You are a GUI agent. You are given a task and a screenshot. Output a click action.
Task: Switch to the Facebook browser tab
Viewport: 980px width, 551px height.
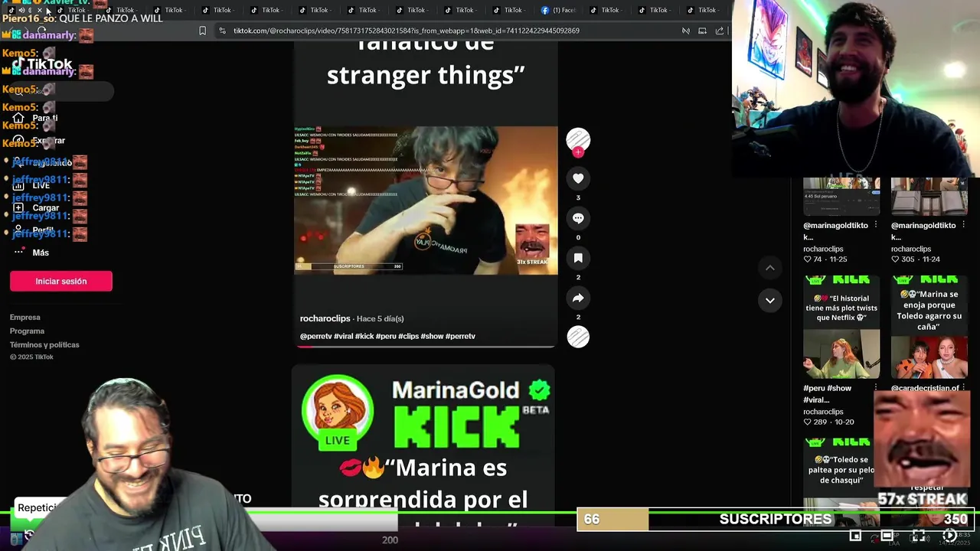[558, 10]
